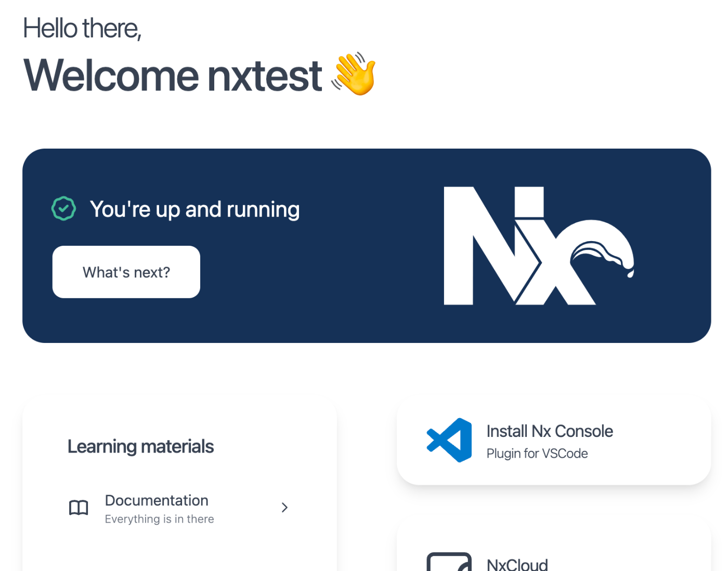Viewport: 728px width, 571px height.
Task: Click the What's next? button
Action: 126,272
